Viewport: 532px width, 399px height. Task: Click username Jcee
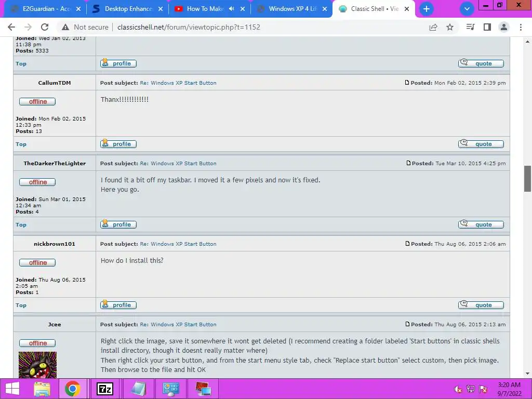pos(54,324)
